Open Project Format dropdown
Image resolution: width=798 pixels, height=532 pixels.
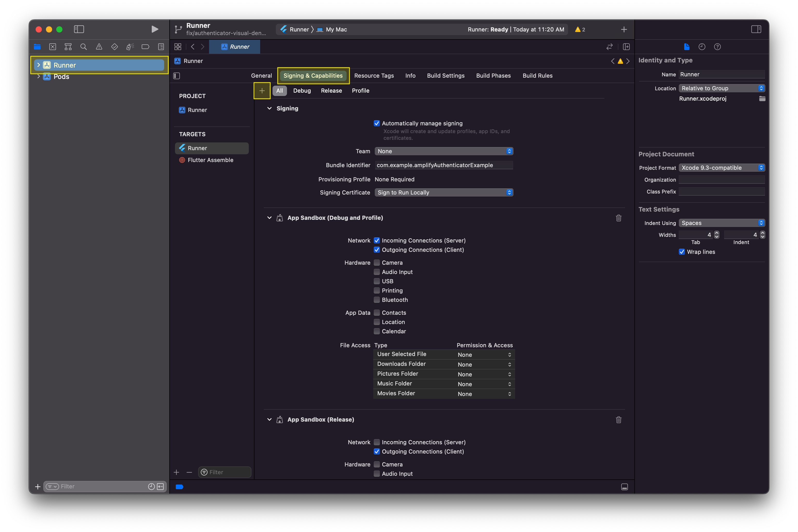tap(722, 168)
